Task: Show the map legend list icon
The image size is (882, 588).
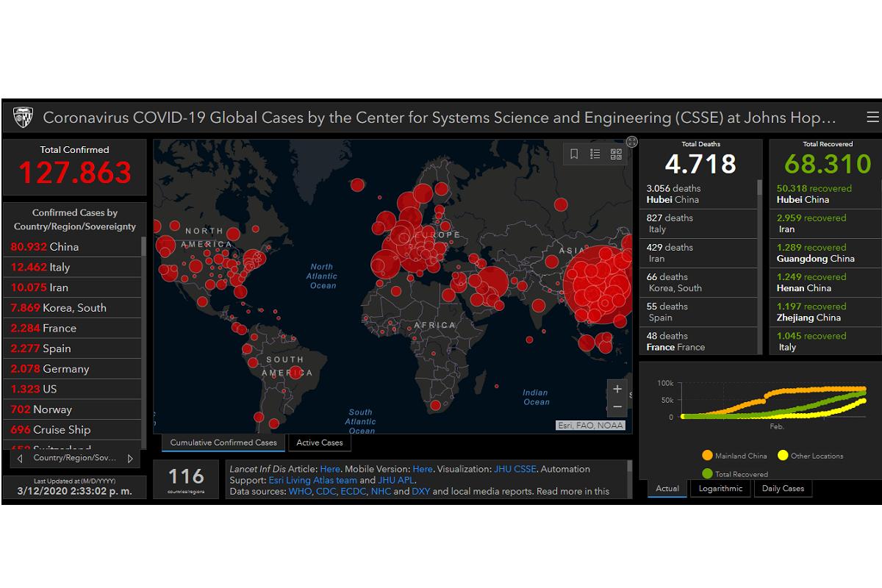Action: (x=595, y=154)
